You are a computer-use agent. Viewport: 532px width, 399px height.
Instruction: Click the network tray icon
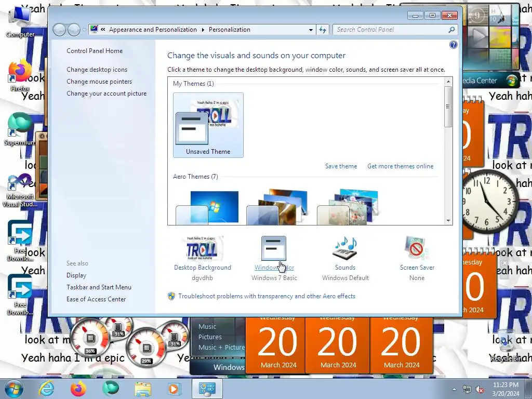[x=467, y=389]
